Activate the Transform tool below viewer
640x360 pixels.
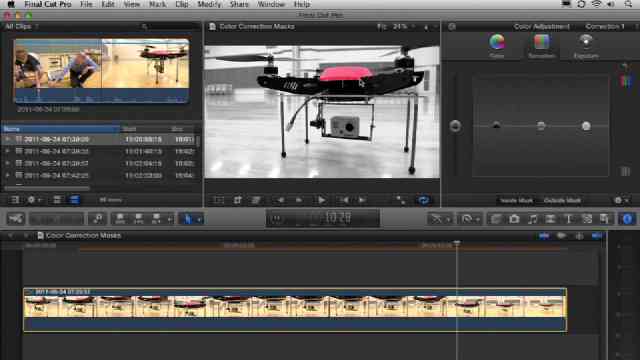219,200
